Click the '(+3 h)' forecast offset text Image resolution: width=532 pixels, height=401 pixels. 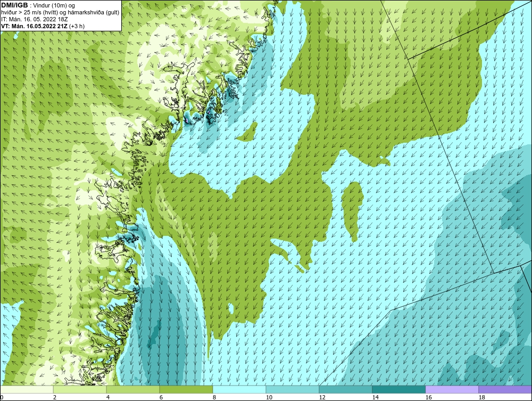coord(77,26)
